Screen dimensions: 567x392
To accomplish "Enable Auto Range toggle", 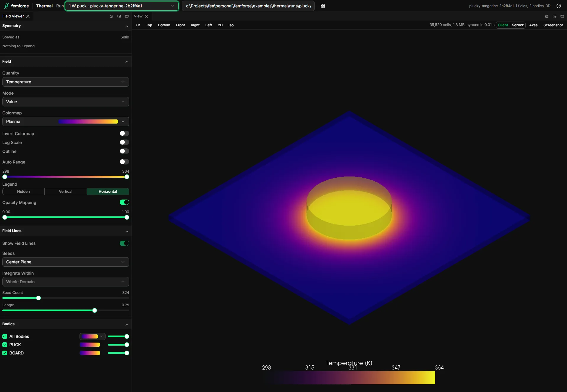I will pos(124,162).
